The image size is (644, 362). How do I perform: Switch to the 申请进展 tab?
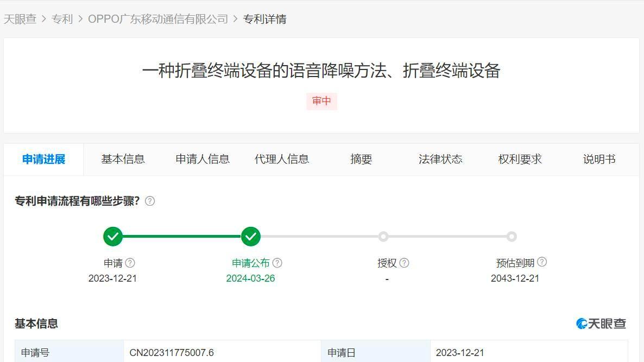[43, 159]
